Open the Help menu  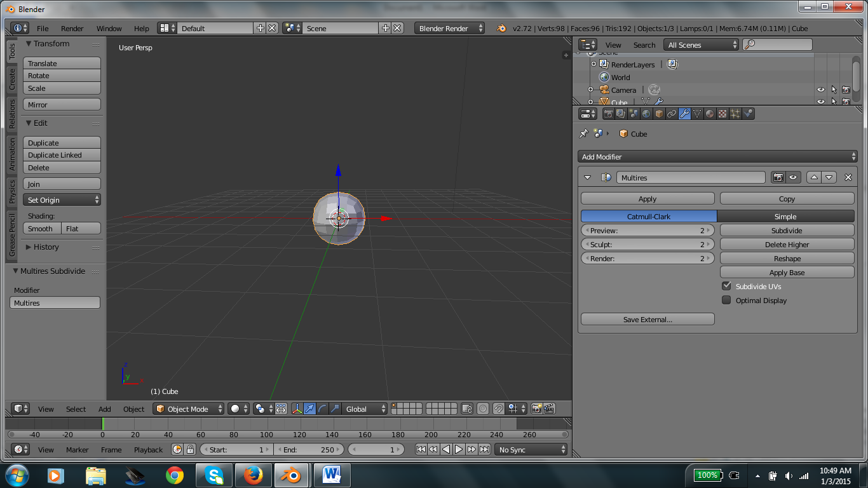(x=142, y=29)
